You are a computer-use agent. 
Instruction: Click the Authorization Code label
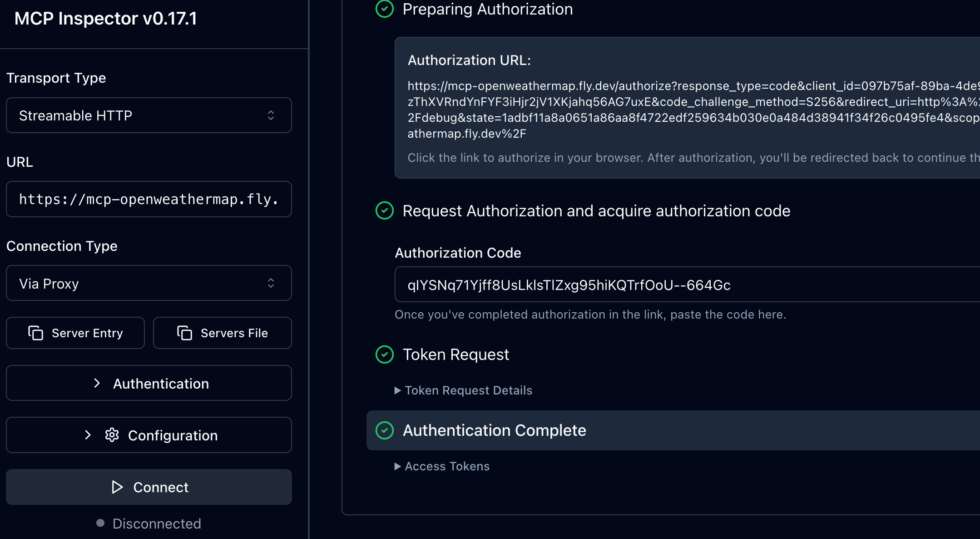tap(458, 253)
